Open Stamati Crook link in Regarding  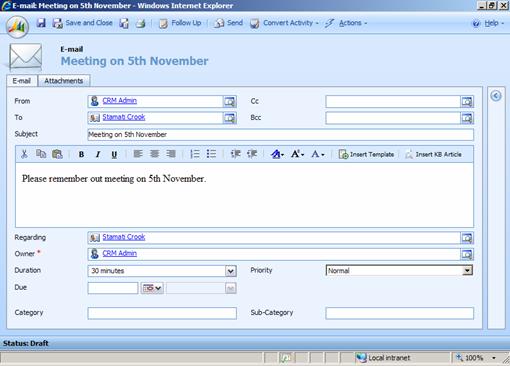click(x=124, y=237)
